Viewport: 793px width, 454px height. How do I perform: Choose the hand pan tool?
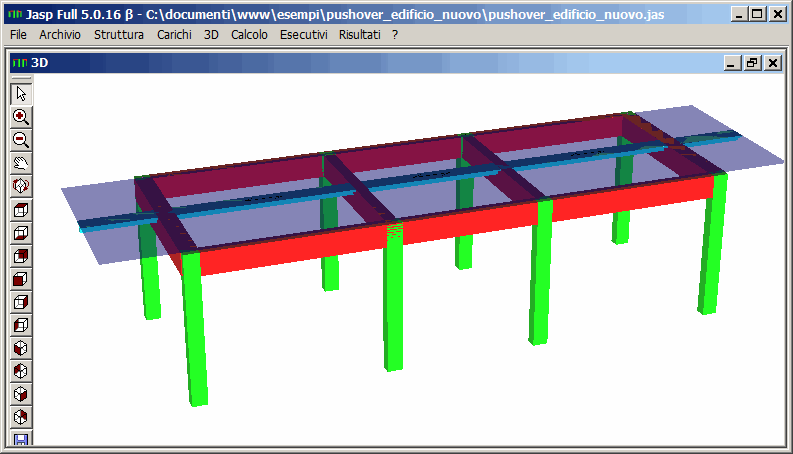pos(21,163)
